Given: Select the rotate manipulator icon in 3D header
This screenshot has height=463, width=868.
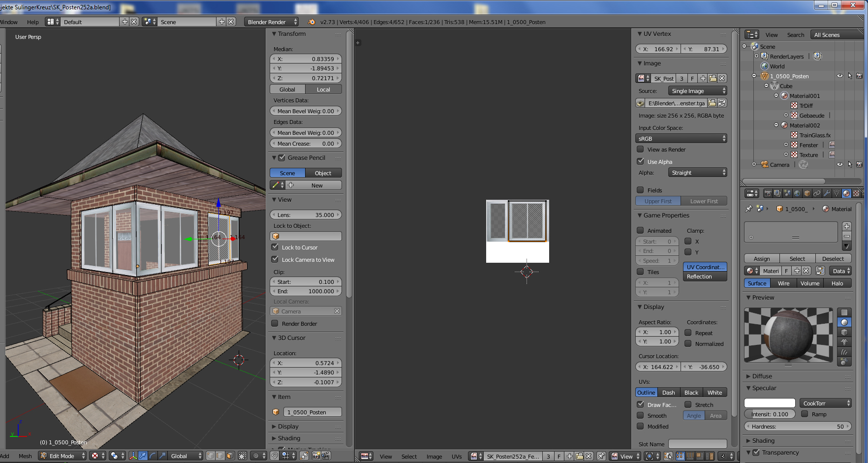Looking at the screenshot, I should [153, 456].
